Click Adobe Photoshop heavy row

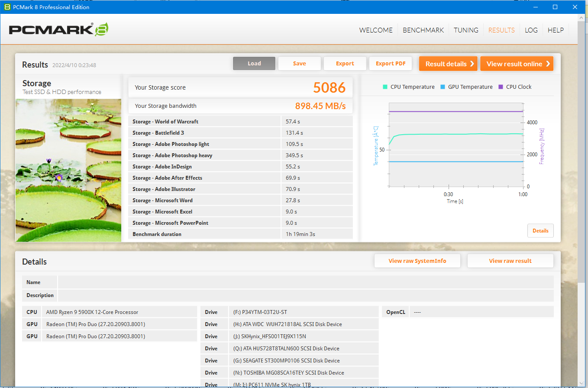coord(241,155)
